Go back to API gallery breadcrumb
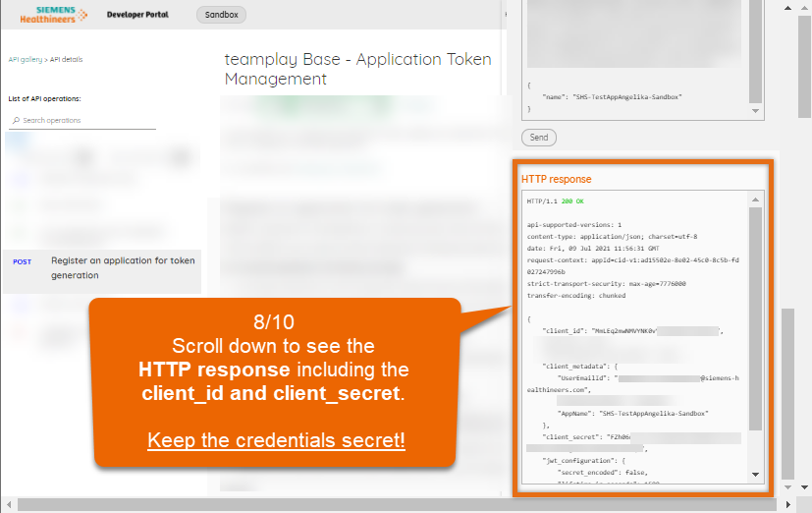Screen dimensions: 812x513 (x=26, y=60)
